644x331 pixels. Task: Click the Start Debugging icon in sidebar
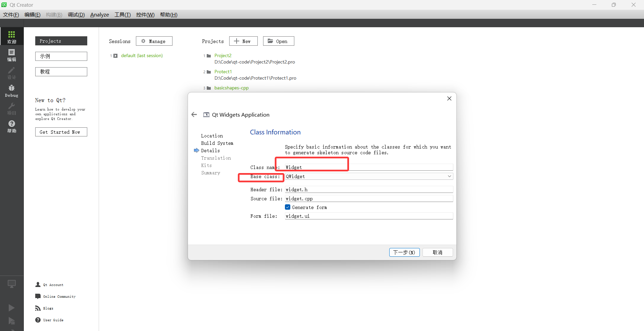pos(11,321)
